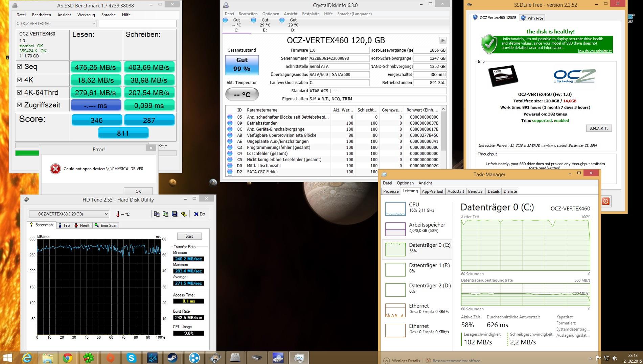
Task: Switch to the Health tab in HD Tune
Action: [x=82, y=225]
